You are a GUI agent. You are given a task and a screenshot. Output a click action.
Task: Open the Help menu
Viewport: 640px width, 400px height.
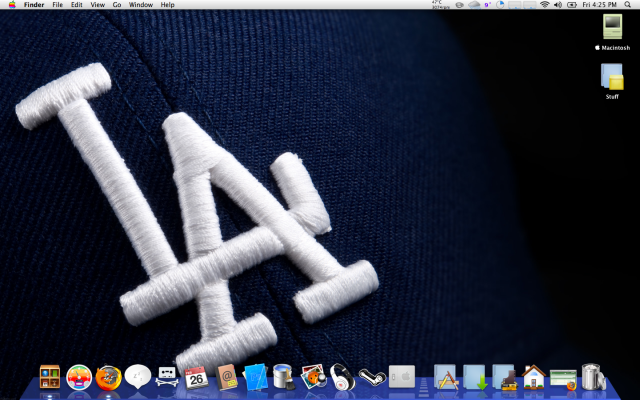click(167, 5)
